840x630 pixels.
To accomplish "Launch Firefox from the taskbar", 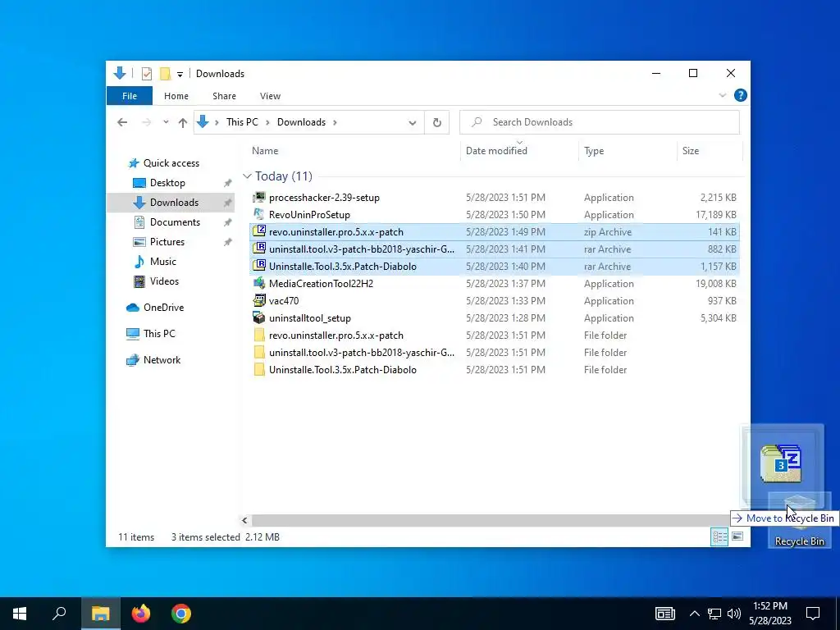I will [141, 614].
